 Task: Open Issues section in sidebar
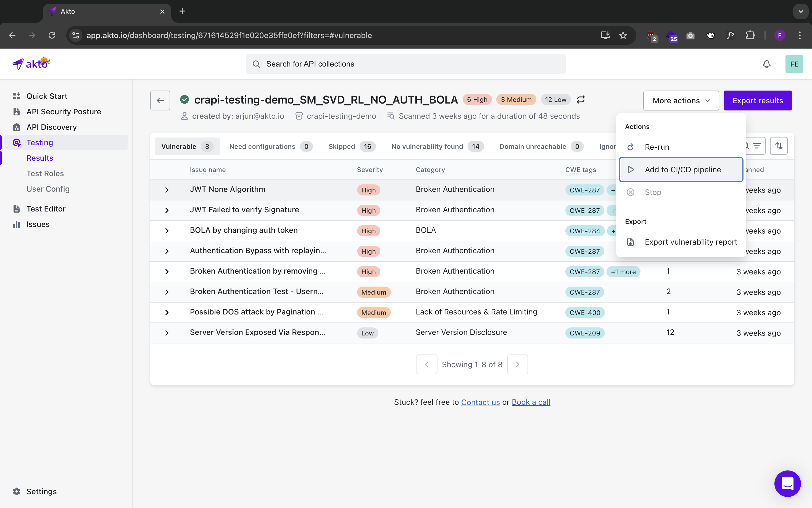coord(38,224)
